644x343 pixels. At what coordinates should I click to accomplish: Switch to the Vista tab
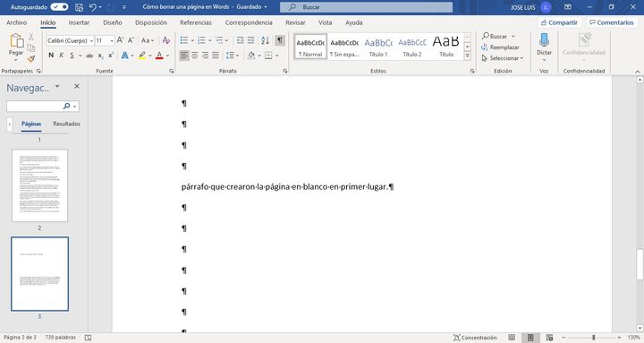tap(326, 22)
